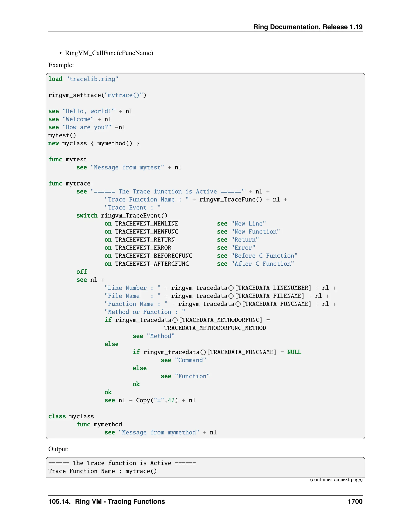Click the constant TRACEEVENT_BEFORECFUNC
The width and height of the screenshot is (411, 532).
tap(154, 256)
